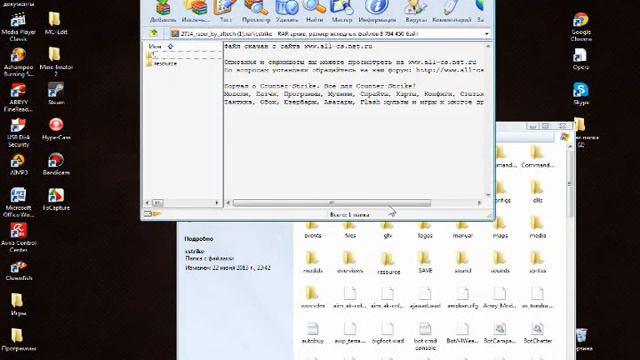
Task: Click the horizontal scrollbar thumb in comment pane
Action: (331, 203)
